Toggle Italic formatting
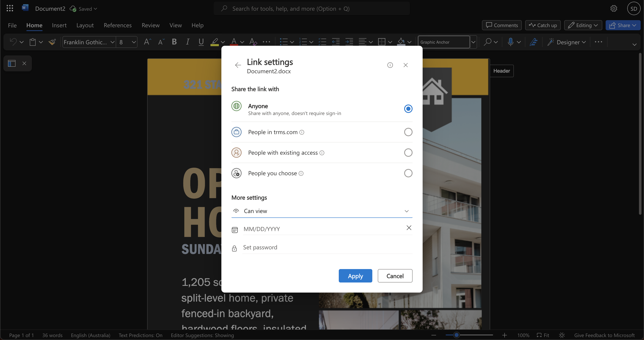 tap(187, 42)
